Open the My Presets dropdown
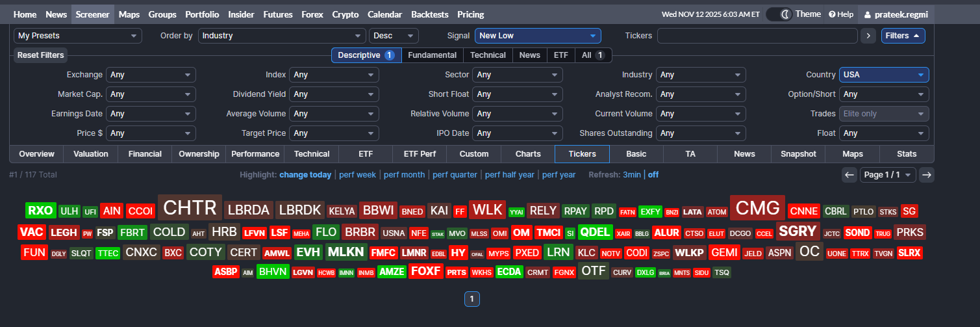 click(78, 36)
